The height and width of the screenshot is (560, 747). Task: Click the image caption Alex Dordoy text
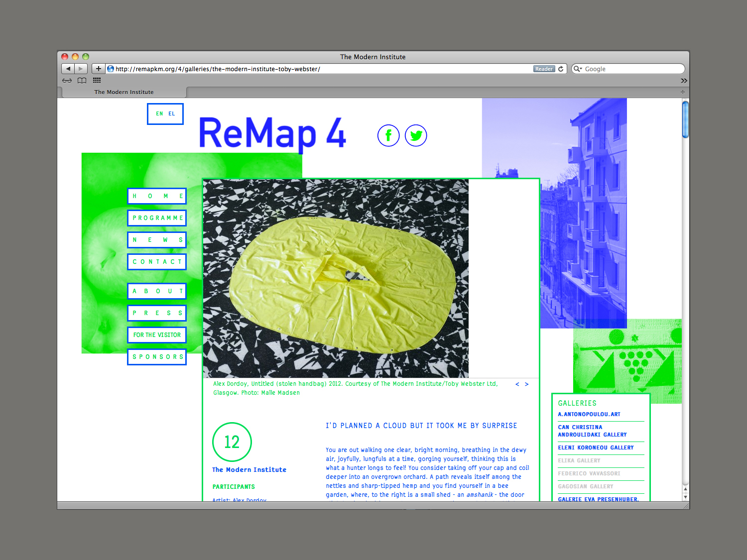356,388
